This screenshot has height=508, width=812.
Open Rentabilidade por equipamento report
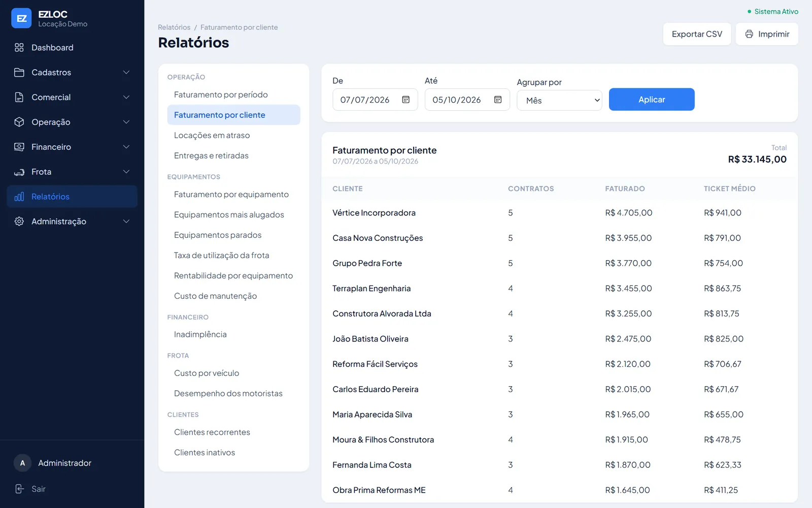click(233, 275)
